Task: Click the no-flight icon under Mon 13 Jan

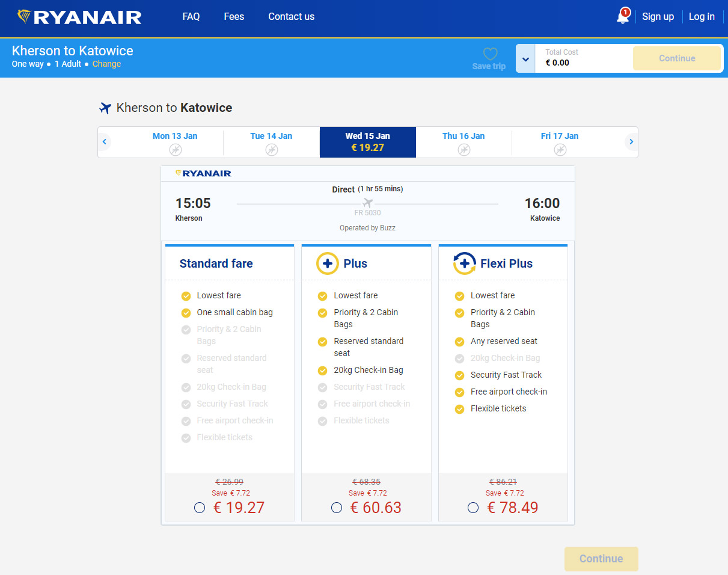Action: (x=175, y=149)
